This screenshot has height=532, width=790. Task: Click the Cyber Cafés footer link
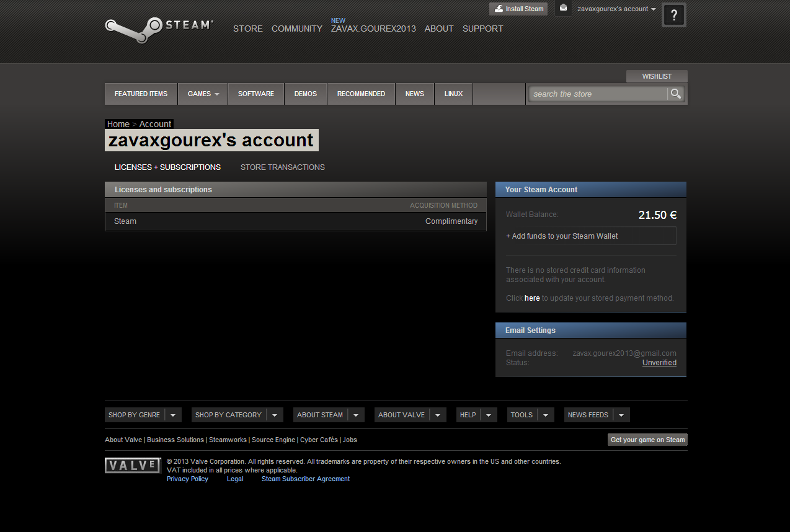(x=319, y=440)
